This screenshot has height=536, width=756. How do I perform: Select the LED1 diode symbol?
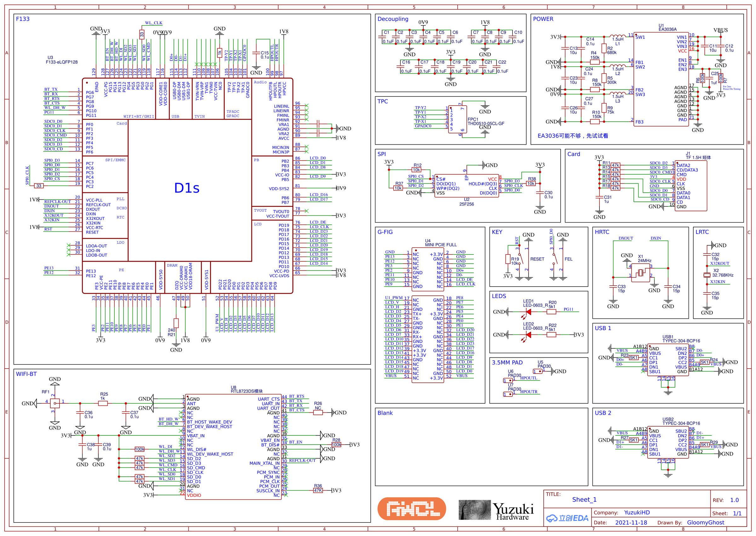[529, 312]
